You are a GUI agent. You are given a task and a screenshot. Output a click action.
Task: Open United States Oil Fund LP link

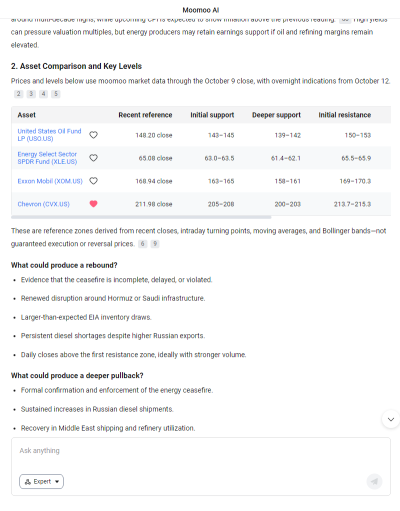[x=49, y=135]
